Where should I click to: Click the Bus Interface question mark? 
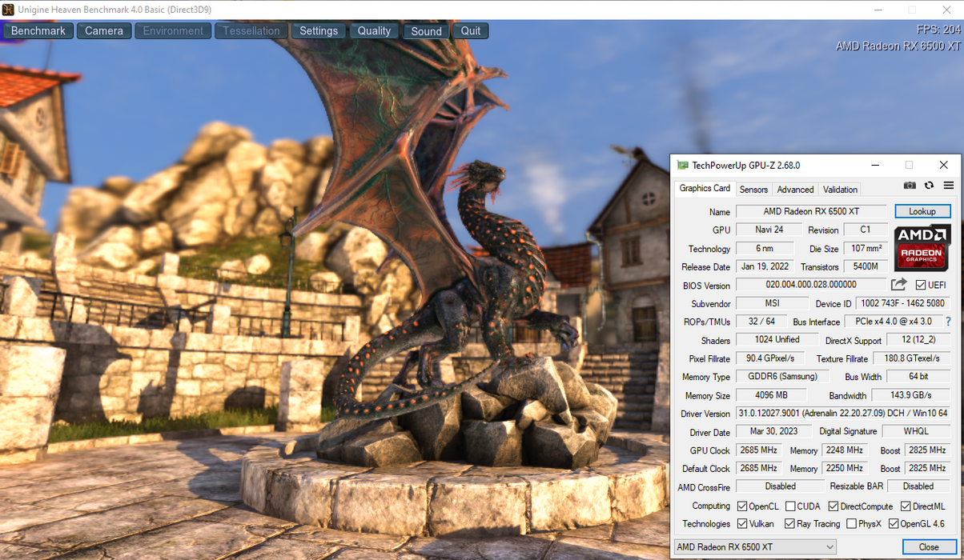pyautogui.click(x=948, y=322)
